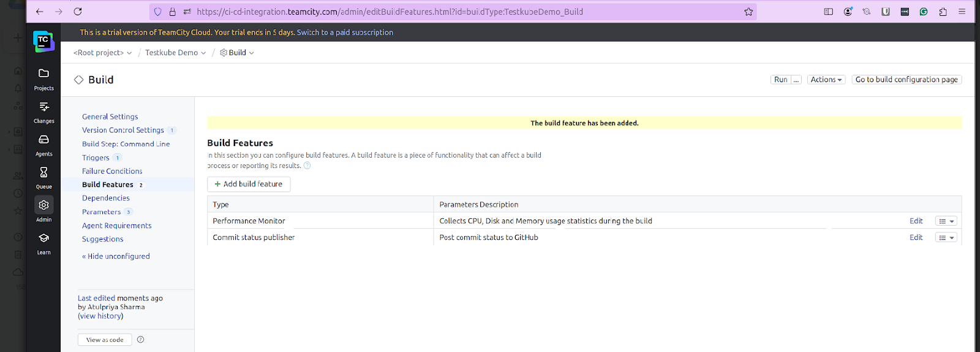Open Commit status publisher row options dropdown
Viewport: 980px width, 352px height.
tap(946, 238)
